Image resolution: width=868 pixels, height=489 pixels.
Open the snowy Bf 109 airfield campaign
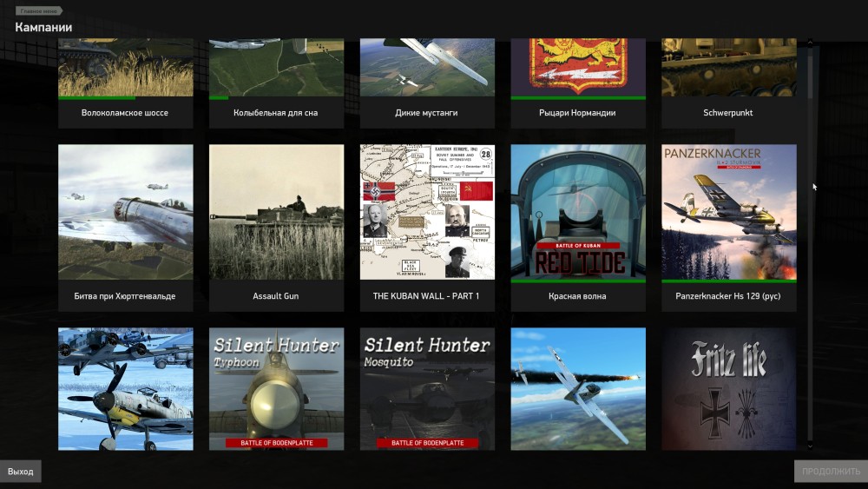[126, 389]
